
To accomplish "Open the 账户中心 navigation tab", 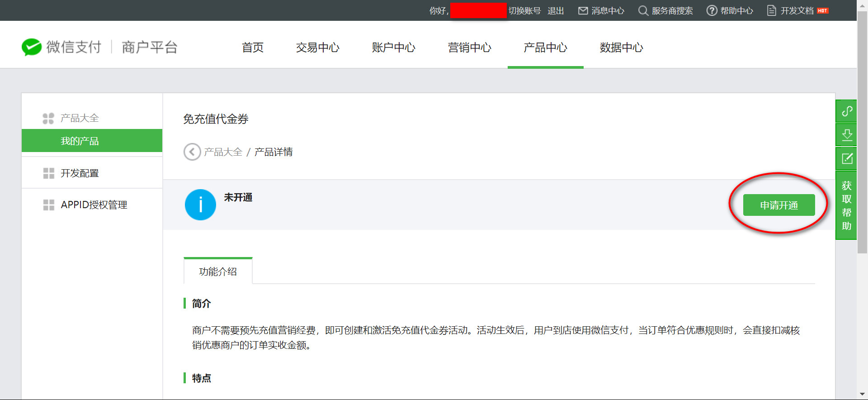I will coord(394,47).
